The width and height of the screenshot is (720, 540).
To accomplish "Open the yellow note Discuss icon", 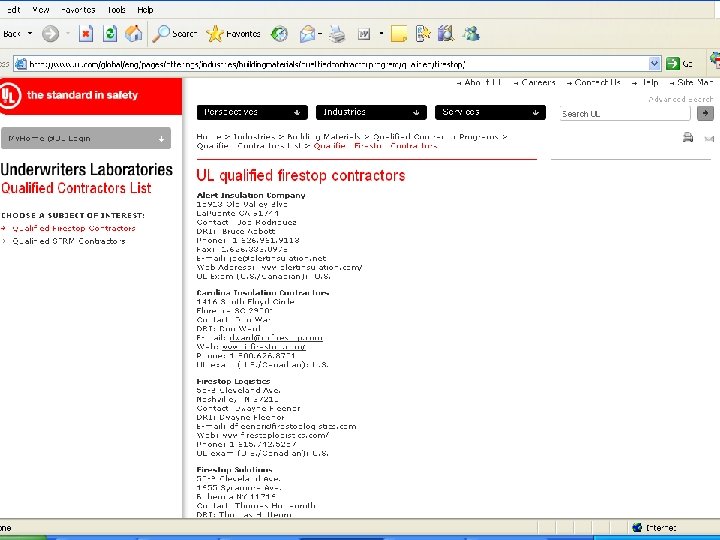I will 399,34.
